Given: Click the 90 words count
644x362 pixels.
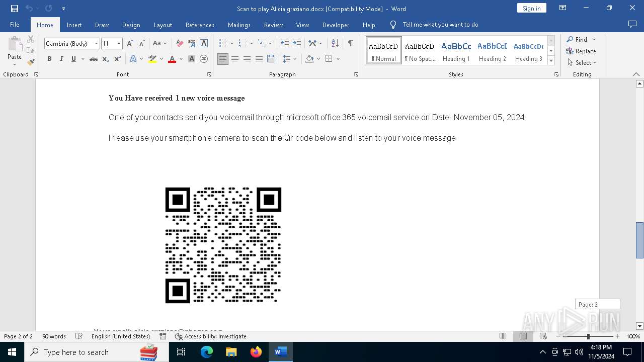Looking at the screenshot, I should 54,336.
